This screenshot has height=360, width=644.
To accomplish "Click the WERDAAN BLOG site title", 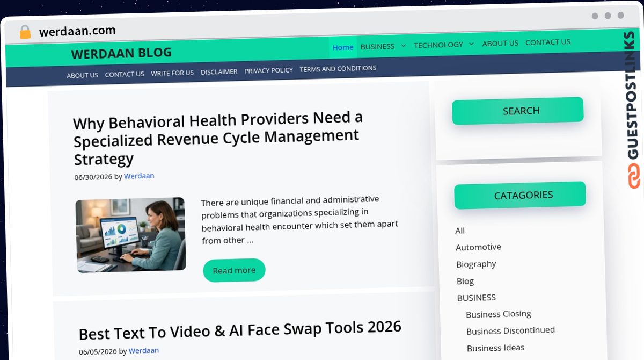I will point(121,53).
